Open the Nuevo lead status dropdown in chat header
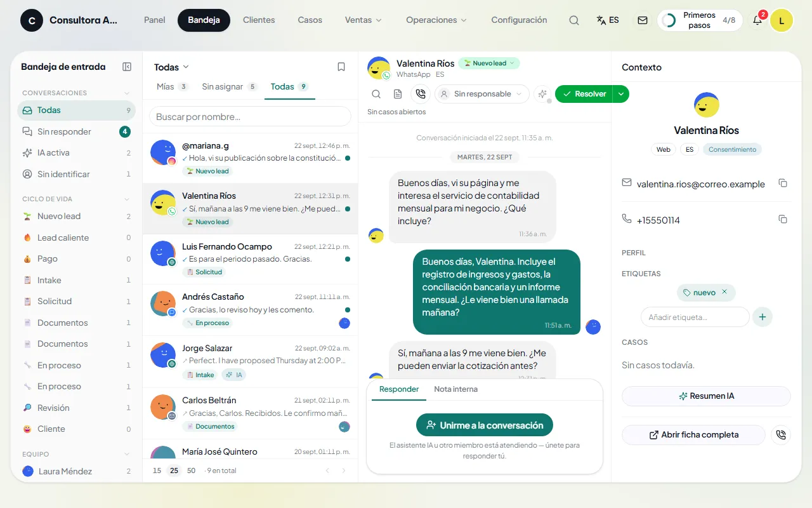Screen dimensions: 812x508 point(489,63)
